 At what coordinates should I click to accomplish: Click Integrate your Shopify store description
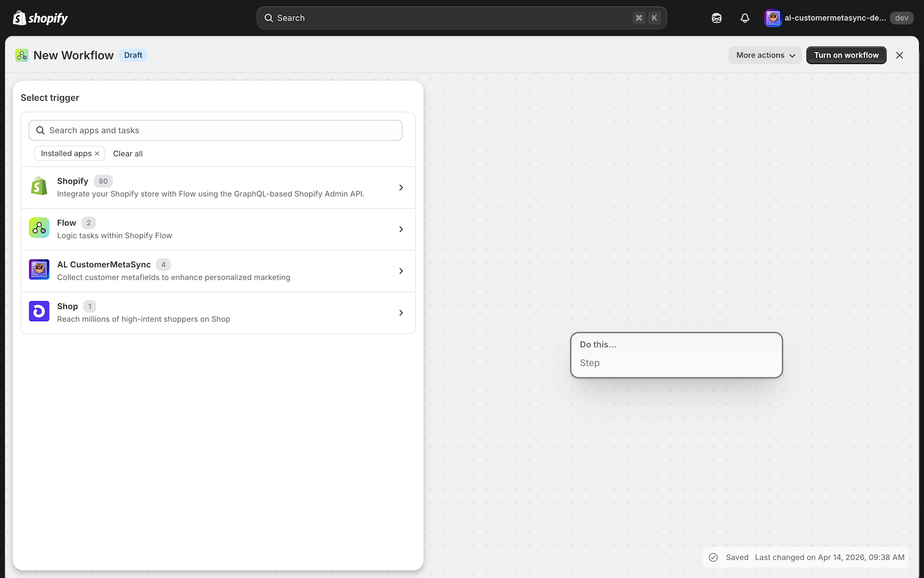pos(211,194)
